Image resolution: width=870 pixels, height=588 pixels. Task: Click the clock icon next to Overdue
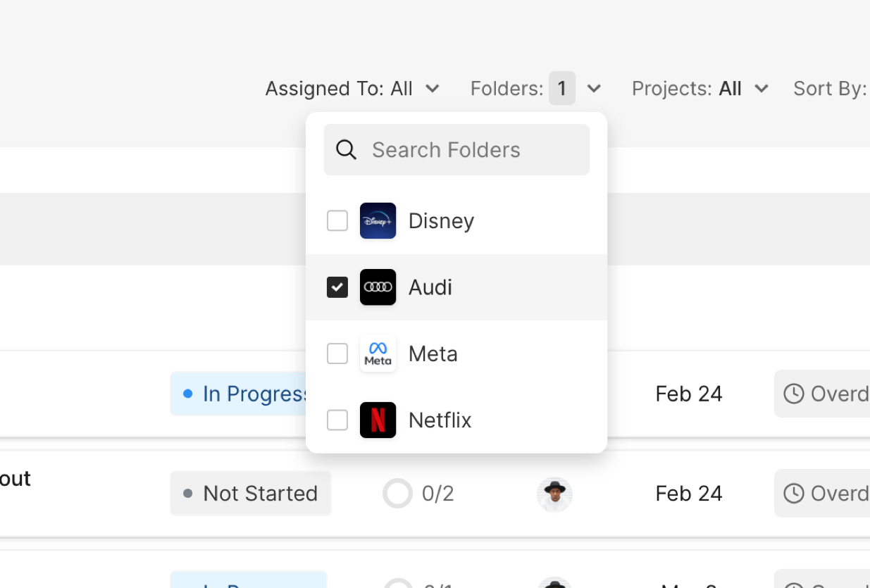794,394
